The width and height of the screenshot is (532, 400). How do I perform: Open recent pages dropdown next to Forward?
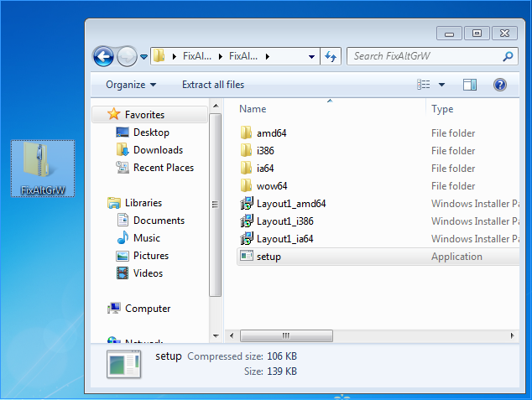(x=143, y=57)
